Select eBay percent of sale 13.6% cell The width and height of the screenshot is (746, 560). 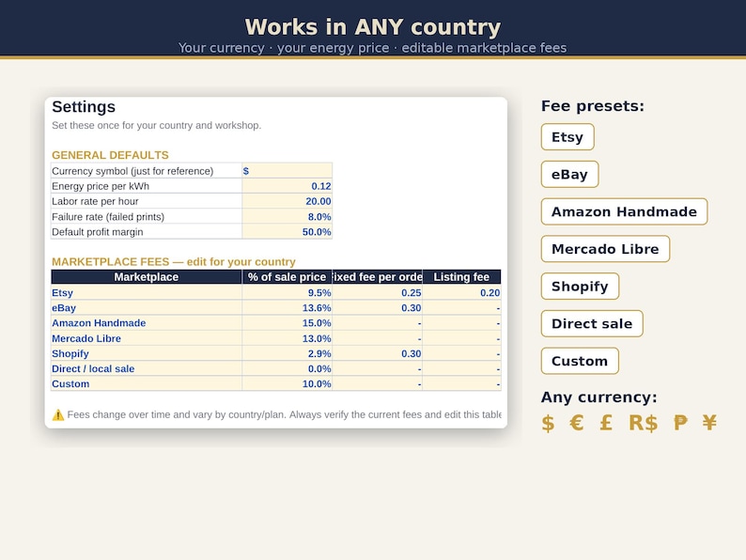[x=287, y=308]
